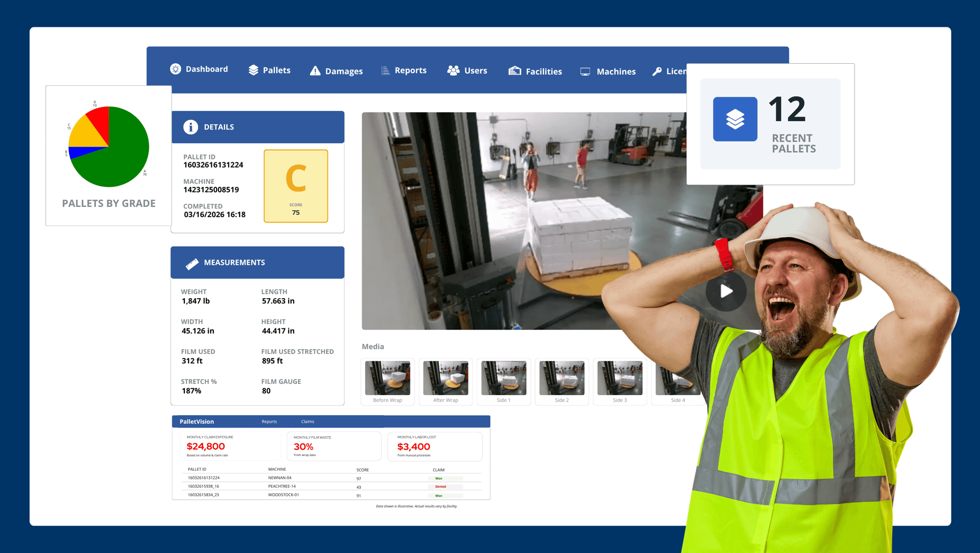Image resolution: width=980 pixels, height=553 pixels.
Task: Click the CLAIM column header
Action: pos(439,470)
